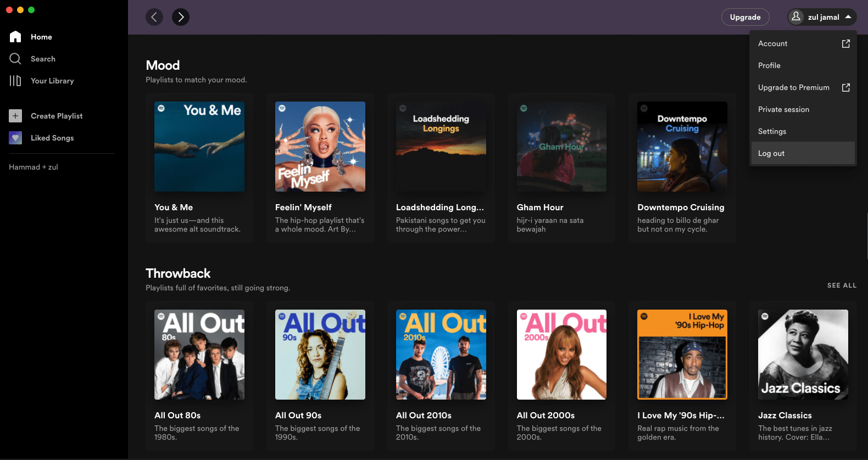This screenshot has width=868, height=460.
Task: Open the Hammad + zul playlist
Action: (34, 167)
